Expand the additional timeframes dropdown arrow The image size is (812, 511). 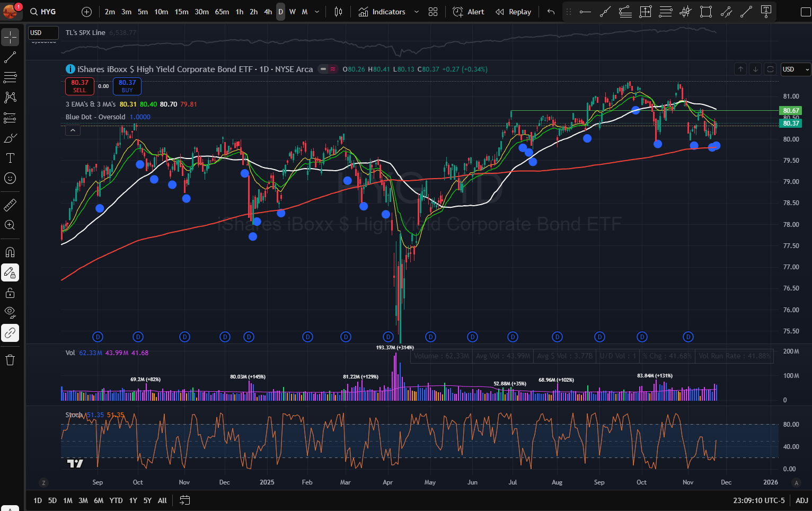click(x=317, y=12)
